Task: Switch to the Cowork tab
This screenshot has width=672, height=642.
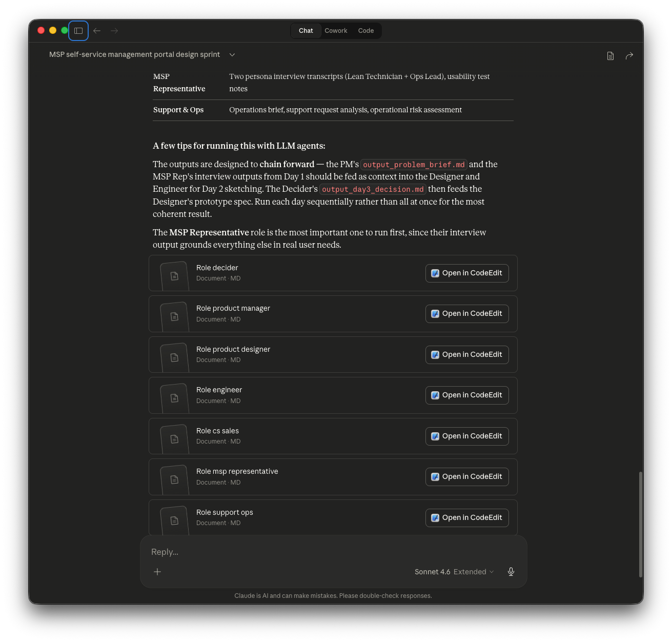Action: [x=336, y=31]
